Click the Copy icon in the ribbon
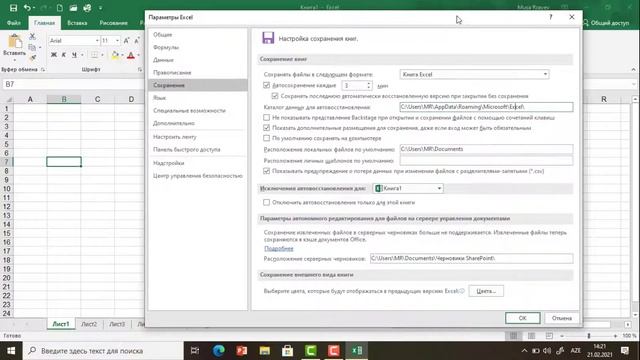 (x=32, y=47)
